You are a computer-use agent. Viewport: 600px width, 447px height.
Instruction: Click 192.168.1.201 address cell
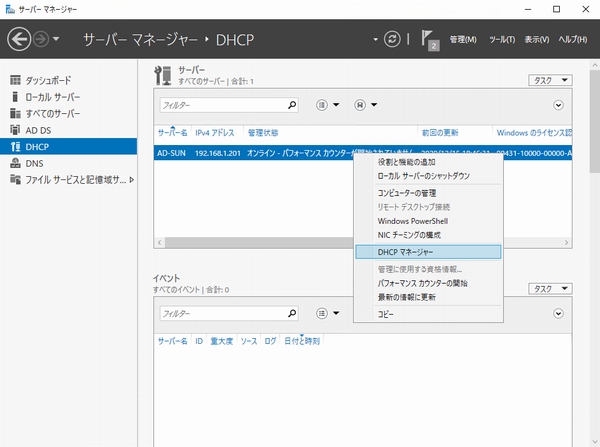[x=218, y=153]
